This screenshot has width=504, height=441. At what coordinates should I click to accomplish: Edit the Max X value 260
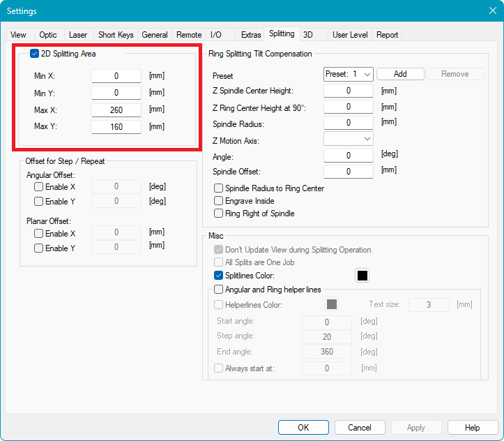tap(116, 110)
